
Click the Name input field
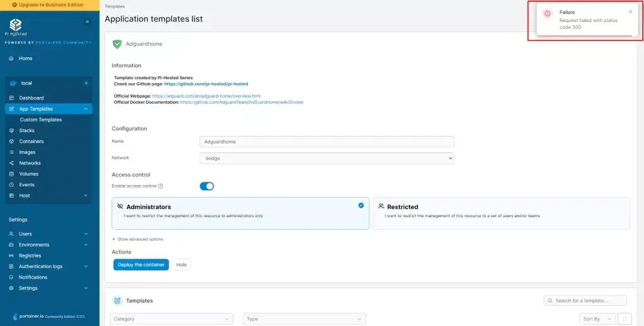pos(326,142)
